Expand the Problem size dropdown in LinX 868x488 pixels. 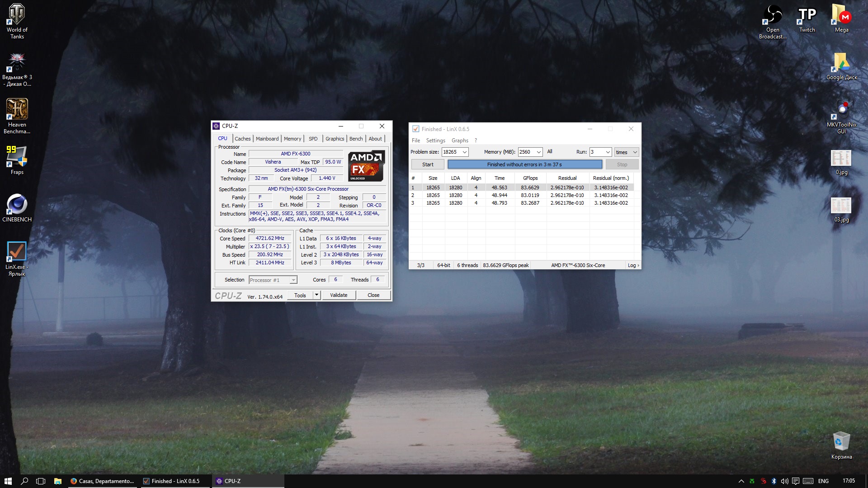[x=464, y=152]
